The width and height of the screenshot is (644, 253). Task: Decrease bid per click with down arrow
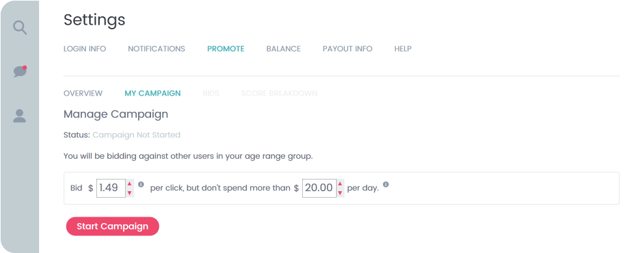[130, 193]
